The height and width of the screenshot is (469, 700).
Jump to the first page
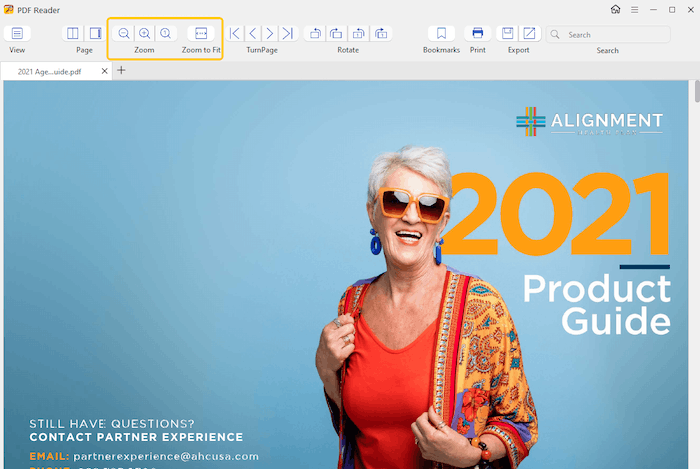pos(234,33)
